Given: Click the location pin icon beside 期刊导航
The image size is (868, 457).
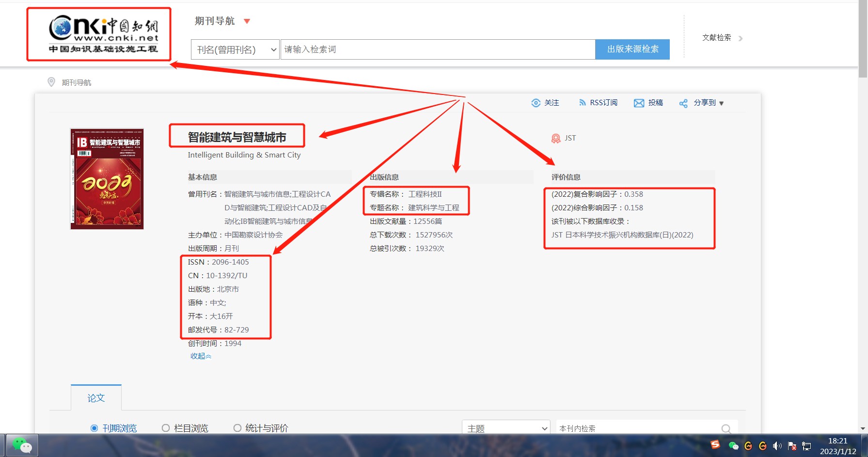Looking at the screenshot, I should tap(51, 82).
